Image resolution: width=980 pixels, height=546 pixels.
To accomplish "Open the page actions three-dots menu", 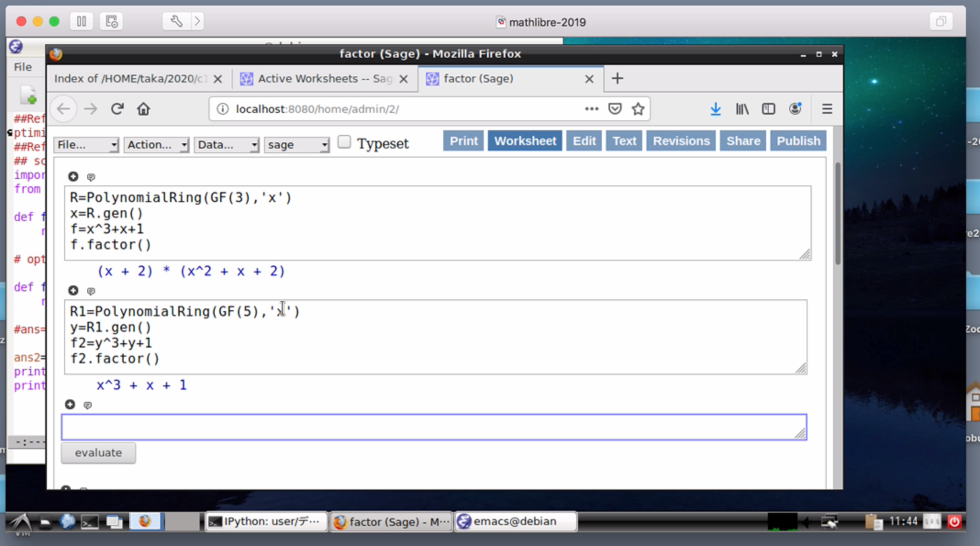I will click(x=591, y=109).
